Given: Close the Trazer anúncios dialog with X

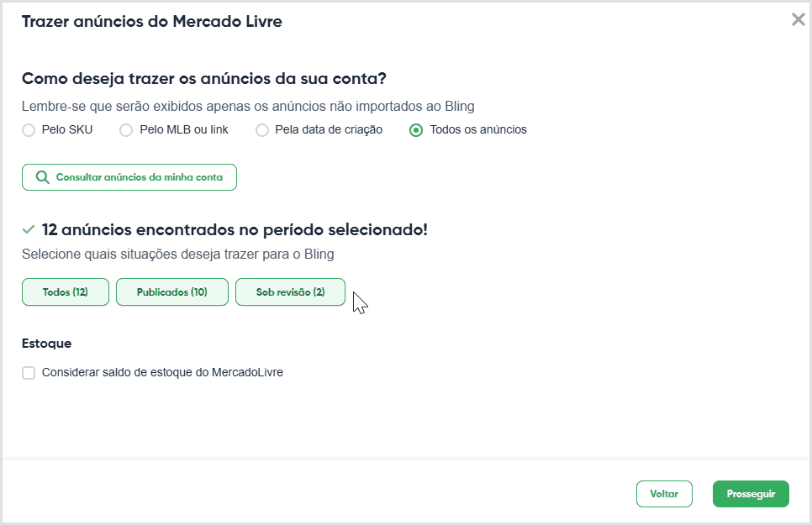Looking at the screenshot, I should tap(798, 19).
